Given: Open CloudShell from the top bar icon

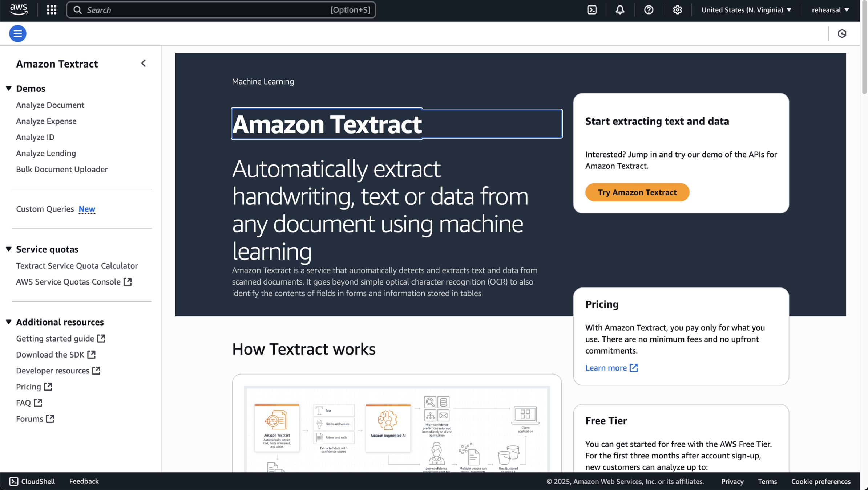Looking at the screenshot, I should pyautogui.click(x=592, y=10).
